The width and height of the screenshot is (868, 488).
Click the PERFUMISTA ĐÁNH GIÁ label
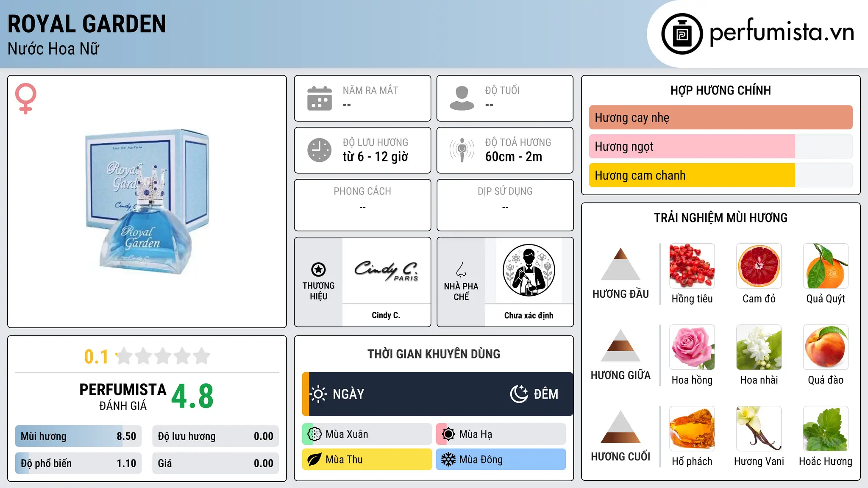pyautogui.click(x=123, y=396)
